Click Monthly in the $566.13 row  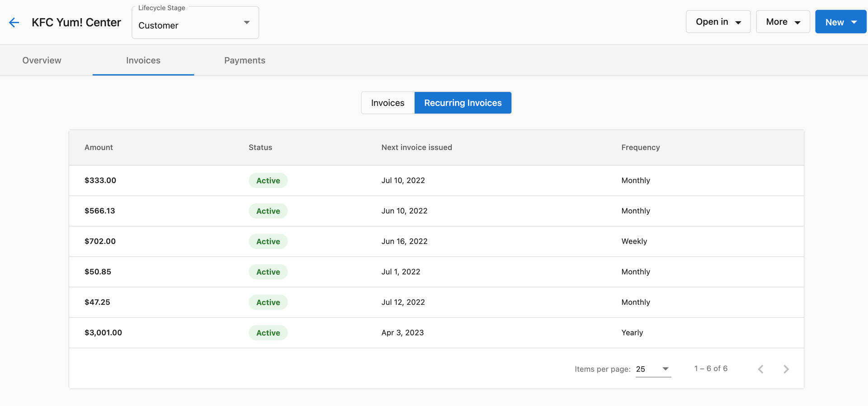pos(636,211)
